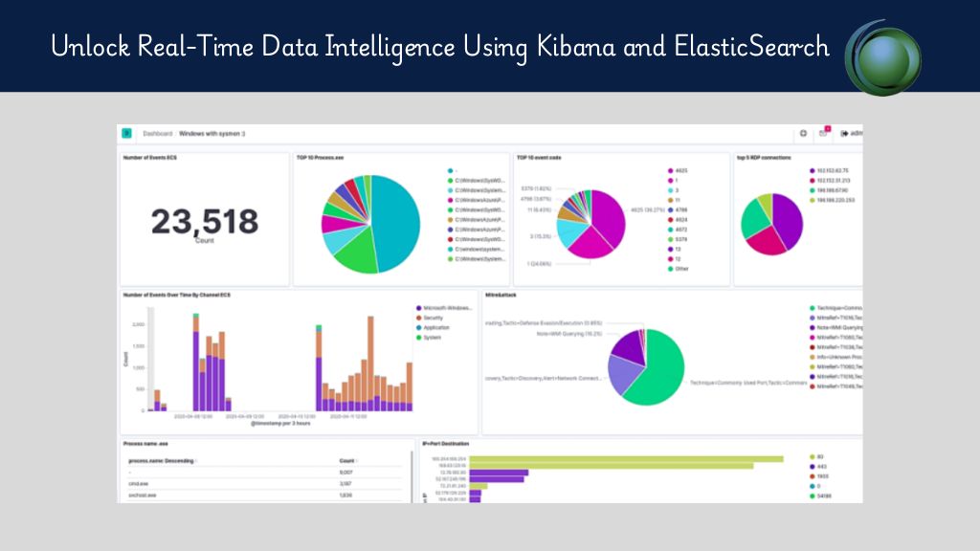Click the slide title mentioning Kibana and ElasticSearch
Image resolution: width=980 pixels, height=551 pixels.
[440, 48]
